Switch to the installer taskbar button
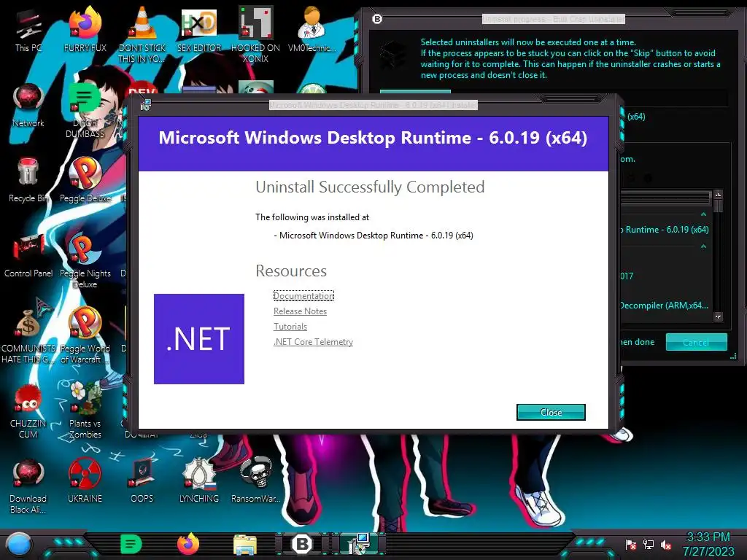This screenshot has width=747, height=560. [x=358, y=544]
